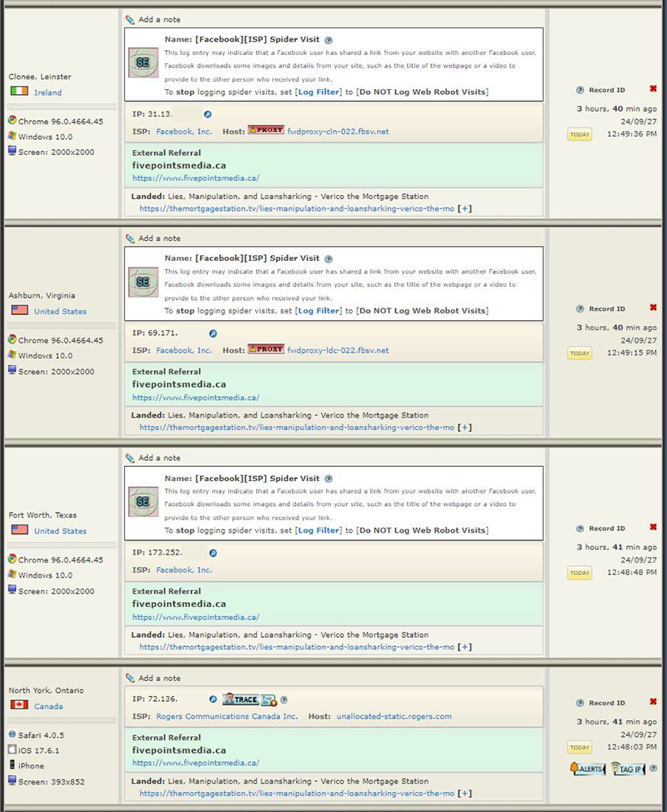Image resolution: width=667 pixels, height=812 pixels.
Task: Click the Canada flag icon
Action: pyautogui.click(x=20, y=705)
